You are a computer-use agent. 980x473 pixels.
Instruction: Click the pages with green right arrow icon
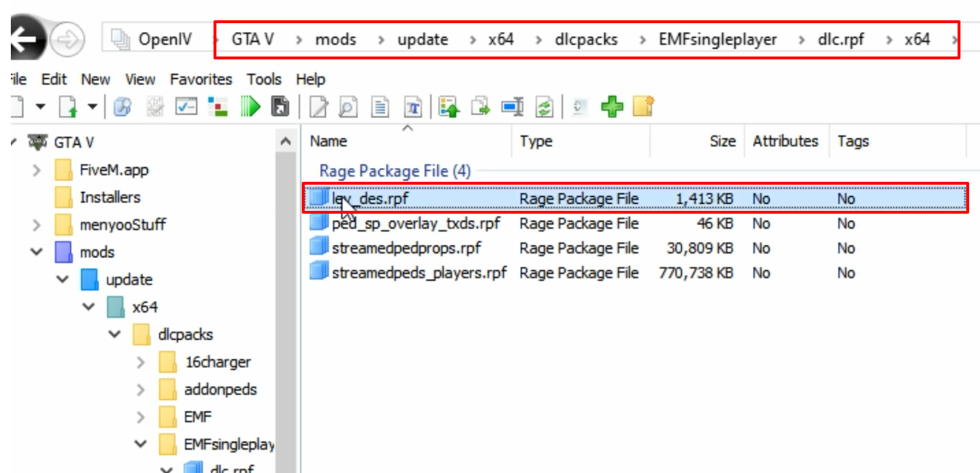click(x=481, y=107)
